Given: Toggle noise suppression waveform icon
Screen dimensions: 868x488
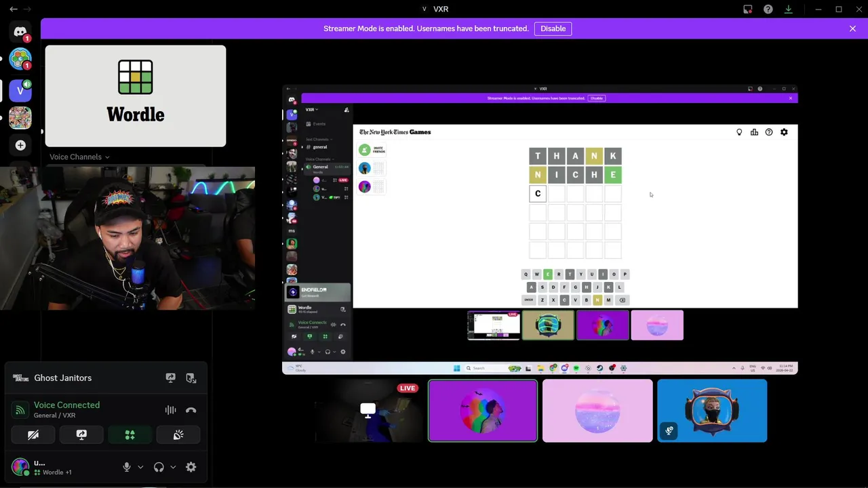Looking at the screenshot, I should tap(170, 410).
